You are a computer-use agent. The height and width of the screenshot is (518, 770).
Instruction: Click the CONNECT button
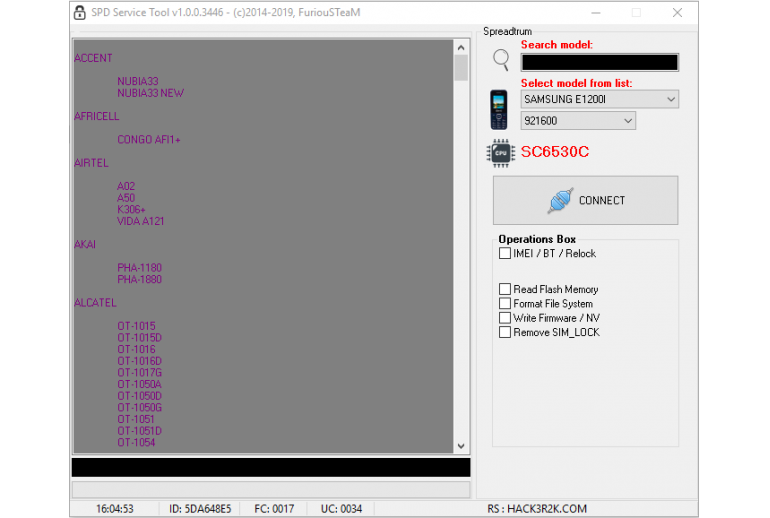585,200
